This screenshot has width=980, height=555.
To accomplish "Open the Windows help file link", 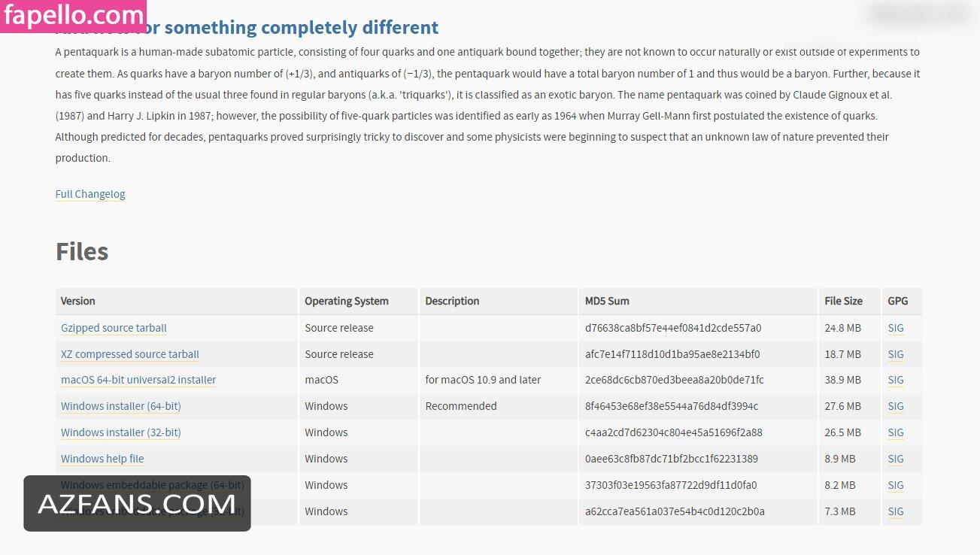I will [102, 459].
